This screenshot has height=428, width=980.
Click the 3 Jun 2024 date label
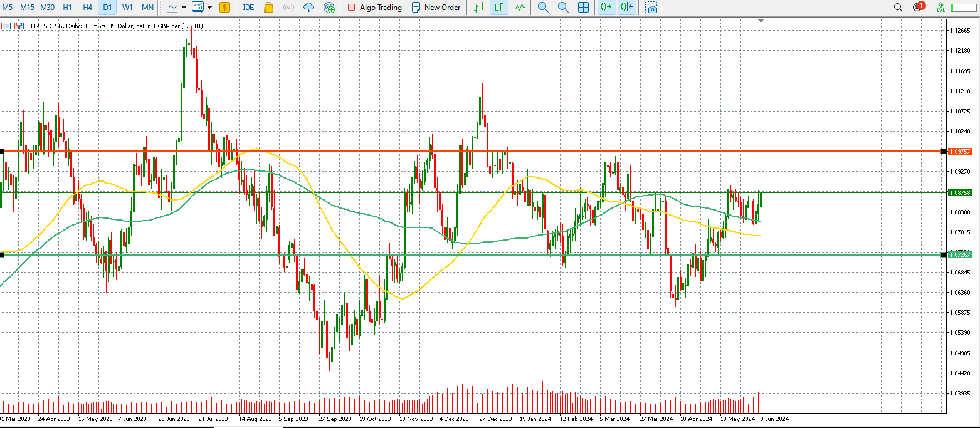(x=774, y=419)
